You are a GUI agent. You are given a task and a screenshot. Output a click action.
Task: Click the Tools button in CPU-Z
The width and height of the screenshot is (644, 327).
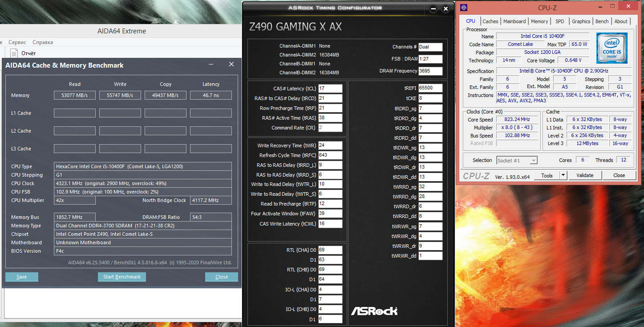tap(547, 175)
